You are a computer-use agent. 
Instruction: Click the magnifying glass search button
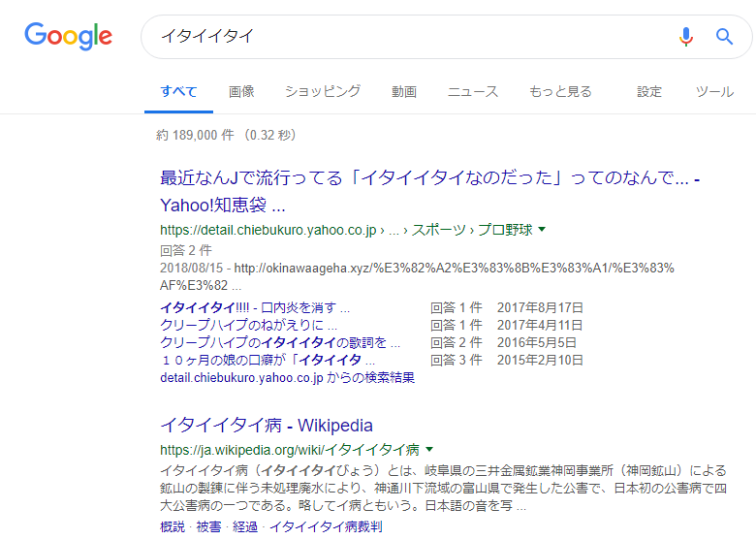(724, 37)
